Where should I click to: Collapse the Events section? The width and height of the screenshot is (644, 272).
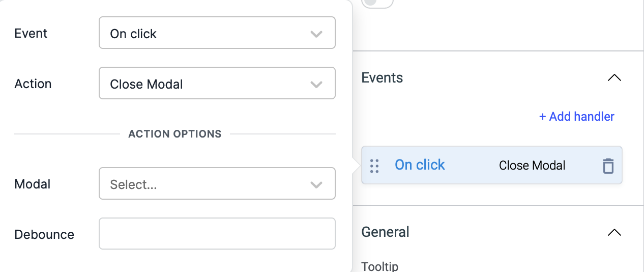(x=614, y=78)
